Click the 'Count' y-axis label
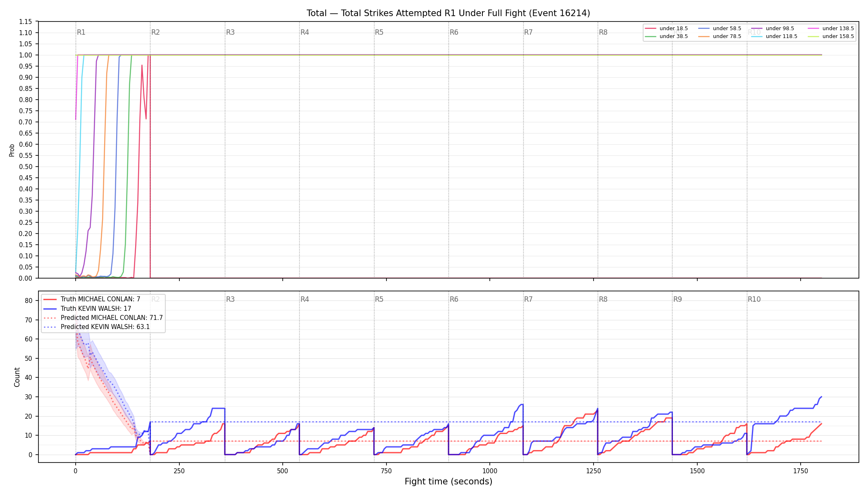868x496 pixels. (17, 377)
